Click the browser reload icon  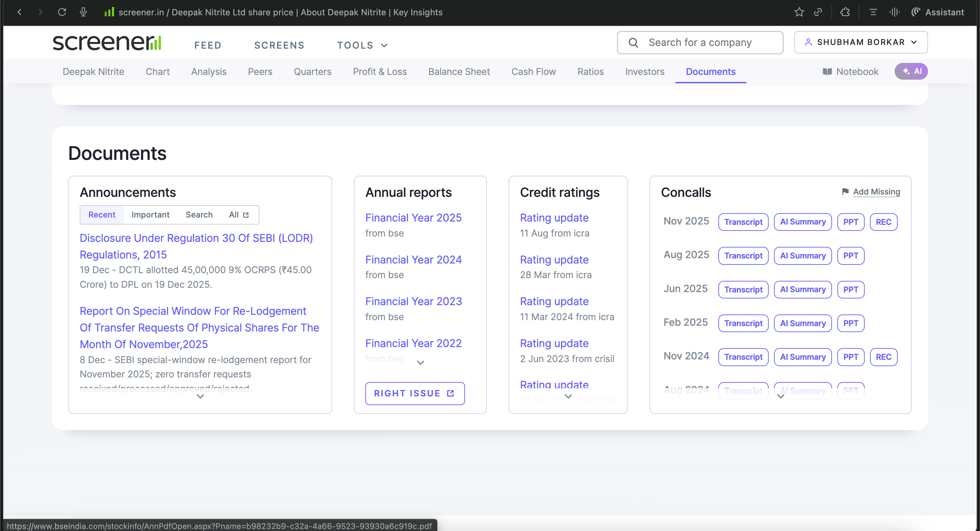(62, 12)
